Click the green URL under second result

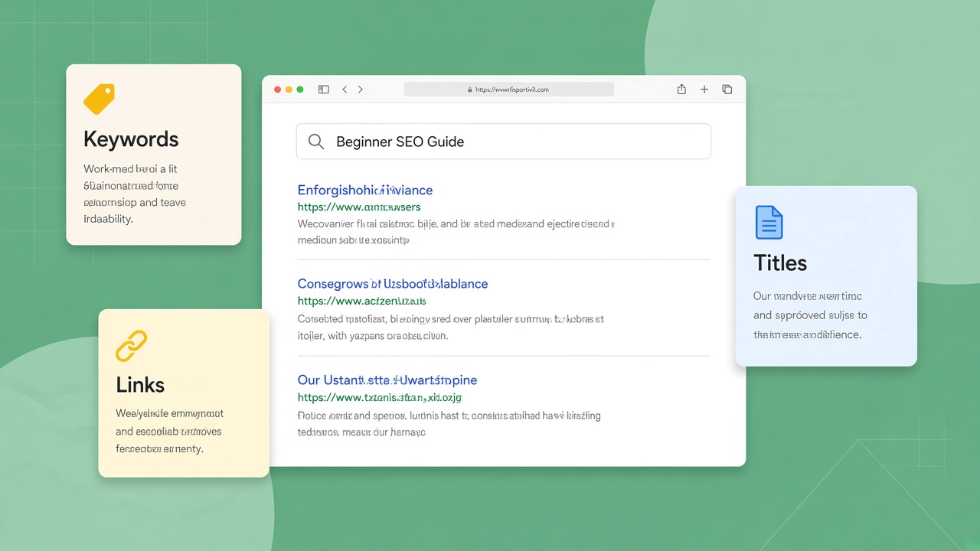click(x=362, y=301)
